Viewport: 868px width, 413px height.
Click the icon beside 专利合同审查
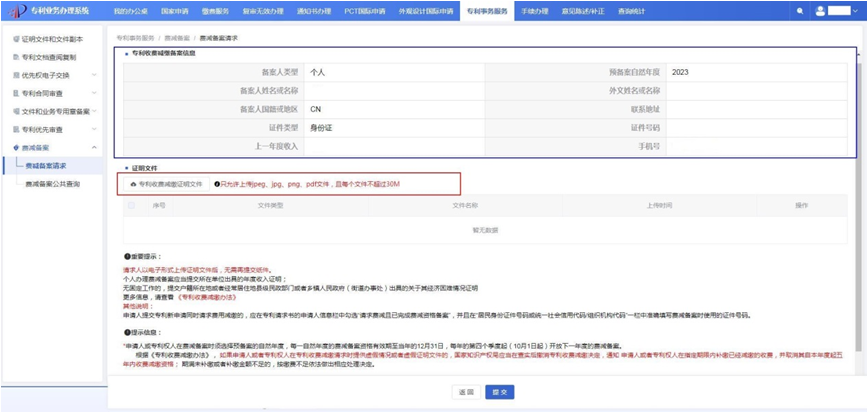(16, 94)
